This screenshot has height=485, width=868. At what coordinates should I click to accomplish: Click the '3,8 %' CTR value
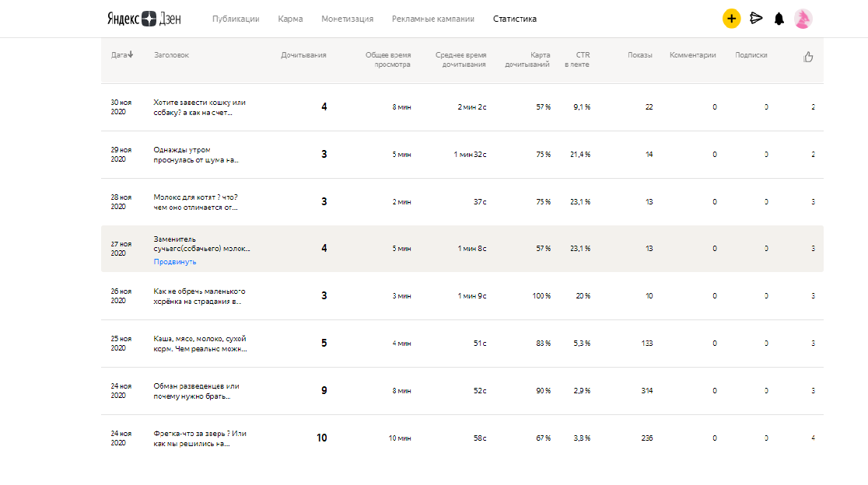(582, 438)
